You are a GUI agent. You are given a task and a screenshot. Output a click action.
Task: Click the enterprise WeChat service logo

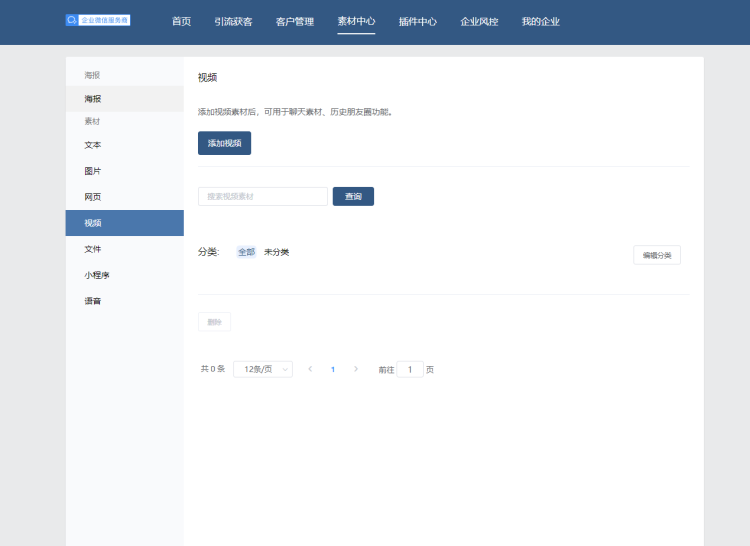[98, 20]
